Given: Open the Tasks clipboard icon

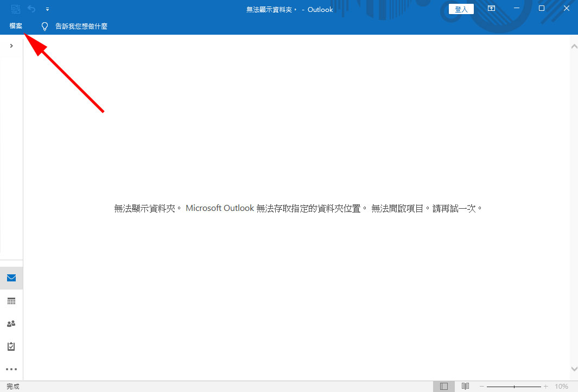Looking at the screenshot, I should point(11,346).
